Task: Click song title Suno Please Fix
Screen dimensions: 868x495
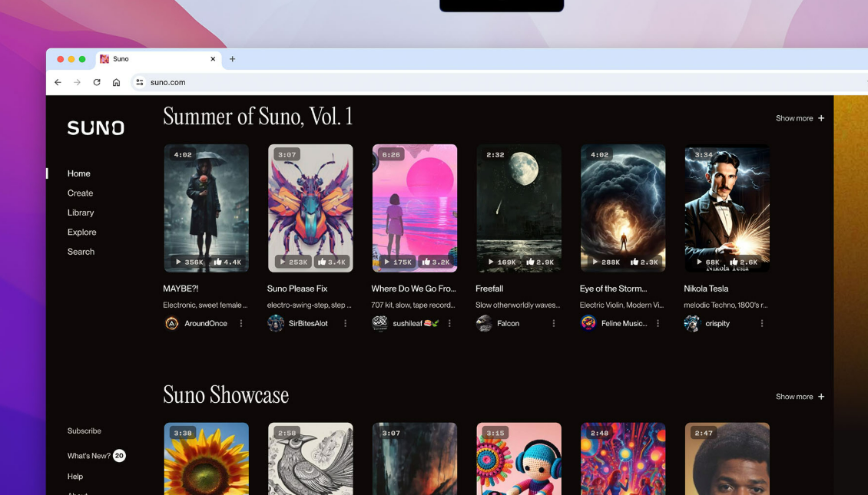Action: coord(297,289)
